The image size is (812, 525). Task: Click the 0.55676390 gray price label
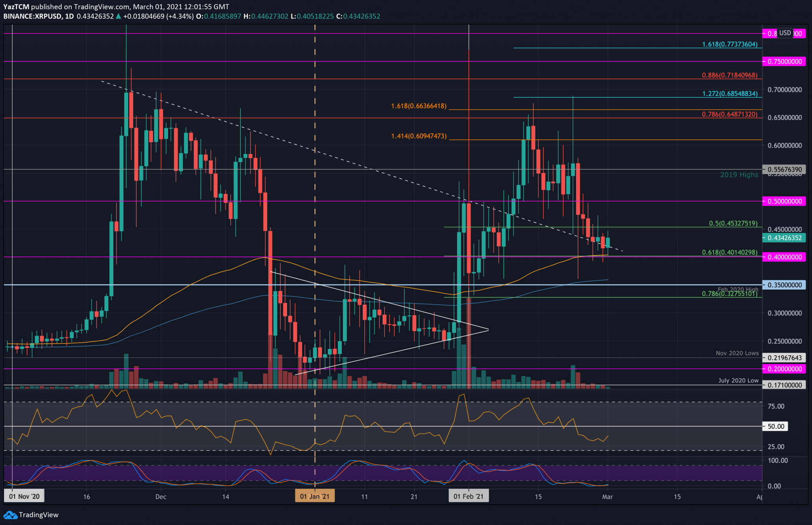tap(784, 169)
